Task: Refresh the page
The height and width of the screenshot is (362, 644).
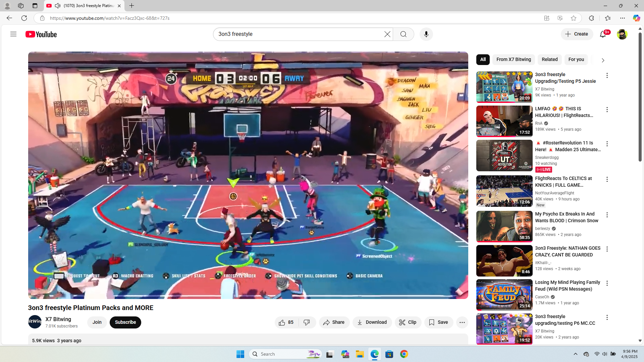Action: (x=24, y=18)
